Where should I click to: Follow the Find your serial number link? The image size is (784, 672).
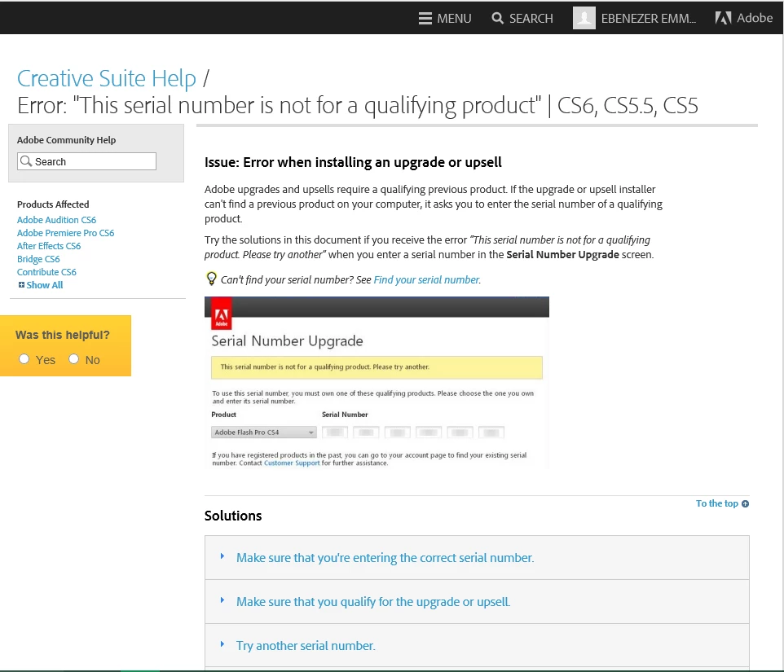[427, 279]
